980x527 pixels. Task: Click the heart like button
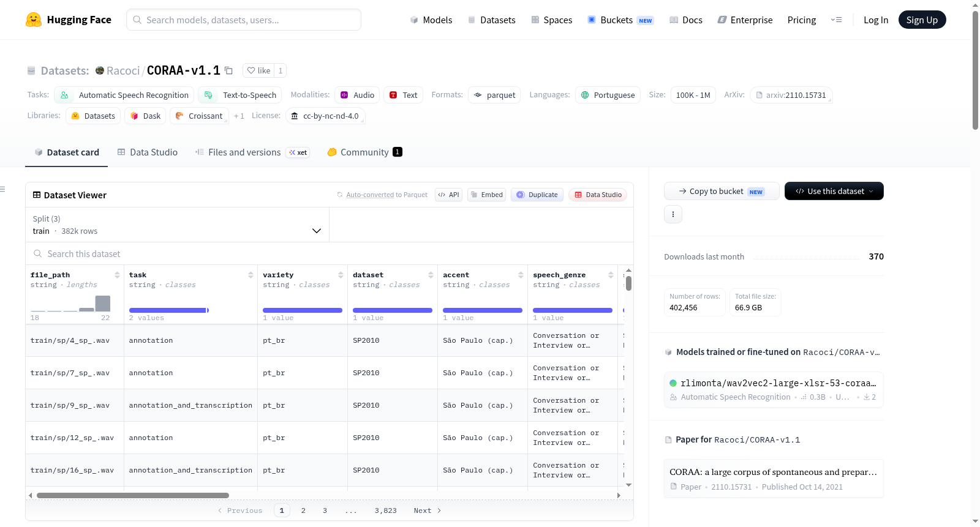pos(258,70)
